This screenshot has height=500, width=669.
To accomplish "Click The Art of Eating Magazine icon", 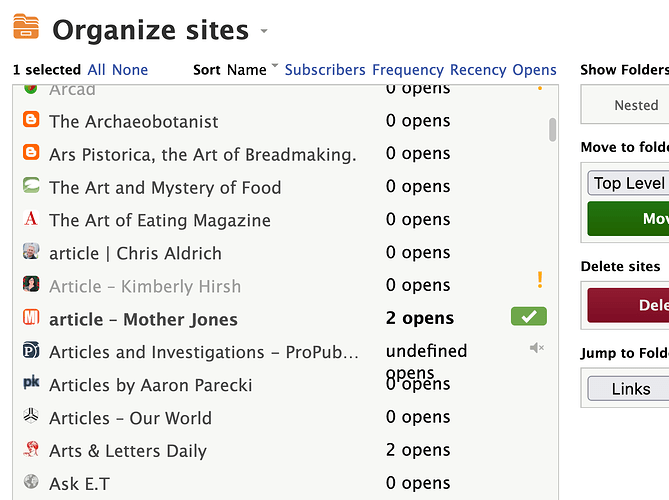I will pos(31,218).
